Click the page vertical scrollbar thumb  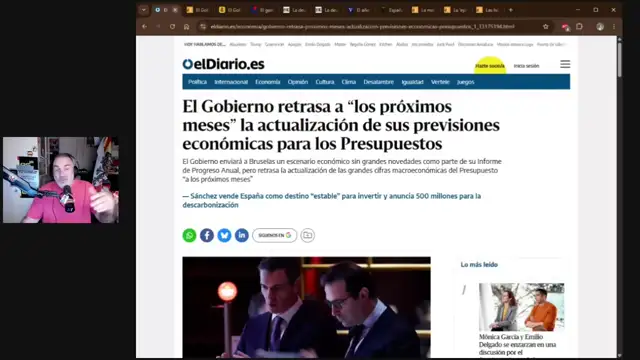(619, 59)
